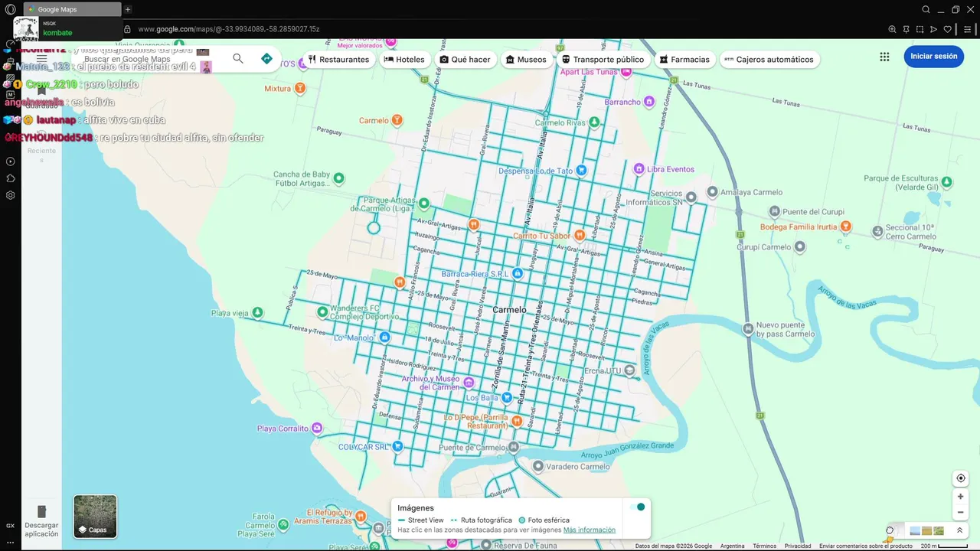Open the Mixtura bar pin
980x551 pixels.
pyautogui.click(x=300, y=88)
